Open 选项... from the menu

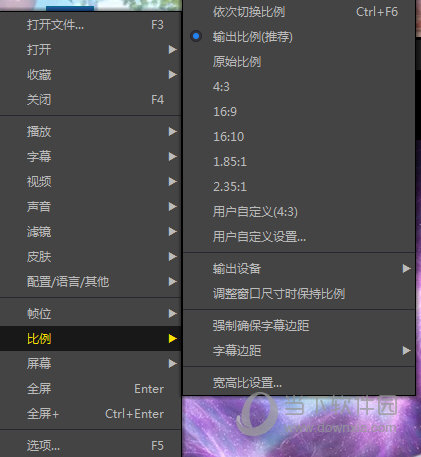(x=90, y=445)
